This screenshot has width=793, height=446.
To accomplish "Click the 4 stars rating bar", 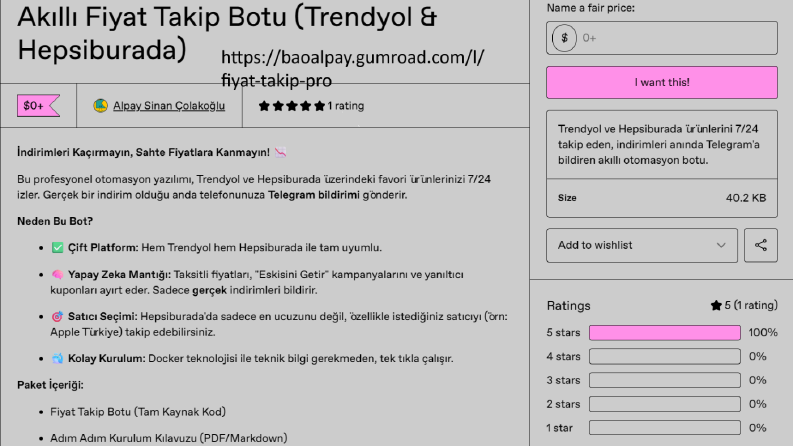I will point(665,356).
